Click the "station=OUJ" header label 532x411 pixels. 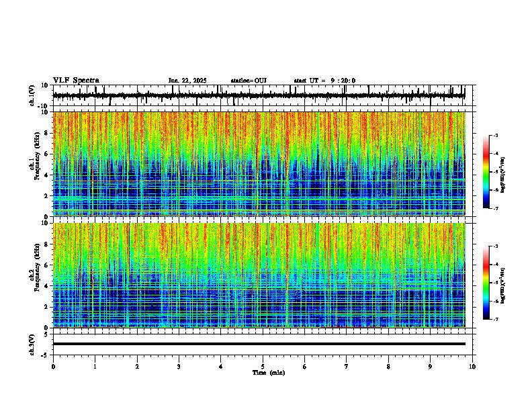249,81
